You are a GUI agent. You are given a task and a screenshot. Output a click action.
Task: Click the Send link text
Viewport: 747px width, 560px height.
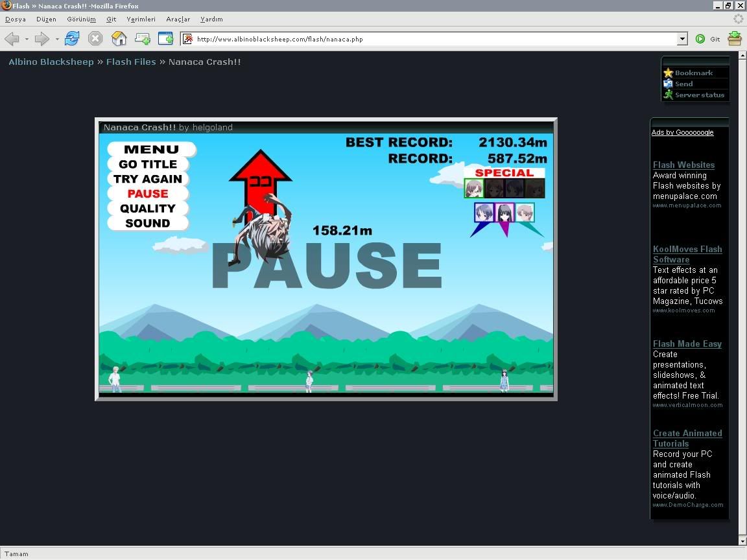[683, 84]
